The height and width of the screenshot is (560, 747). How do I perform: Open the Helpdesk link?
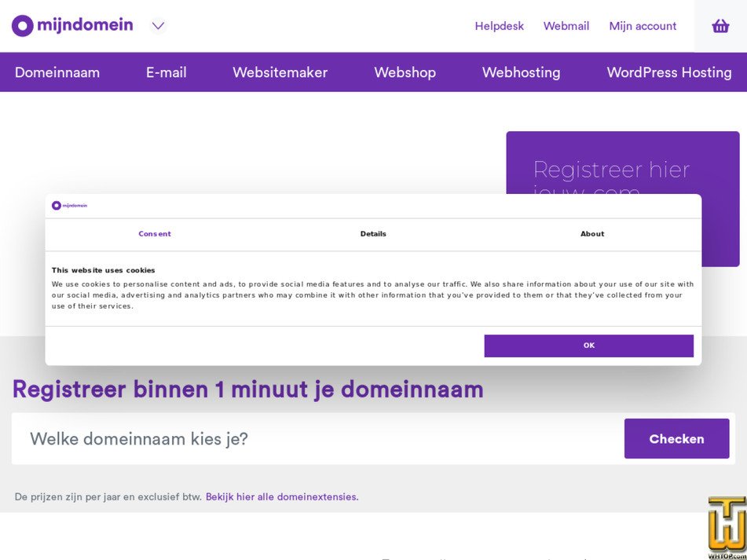500,26
